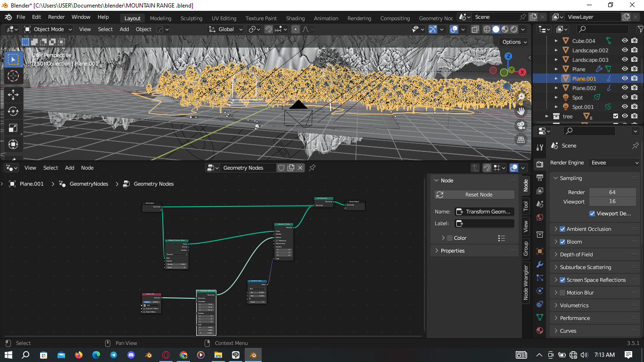Click the fake user shield icon
The width and height of the screenshot is (644, 362).
click(x=281, y=168)
